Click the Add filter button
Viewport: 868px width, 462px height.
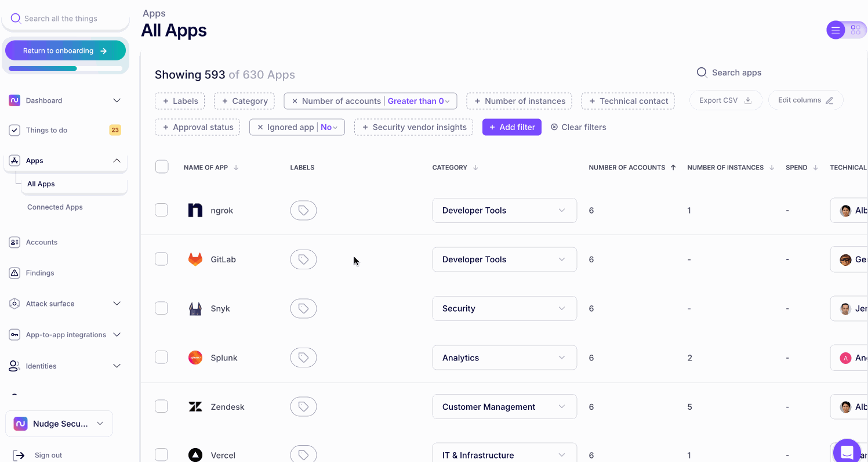[511, 127]
